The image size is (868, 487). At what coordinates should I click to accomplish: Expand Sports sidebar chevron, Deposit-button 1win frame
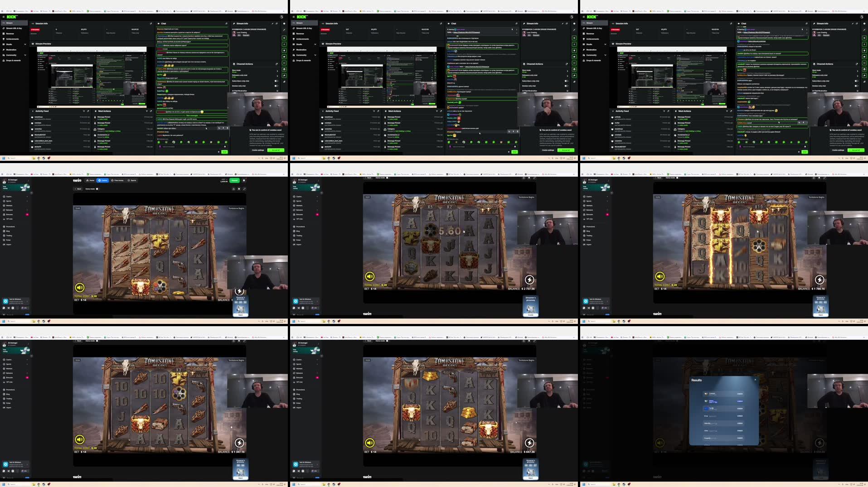point(27,201)
